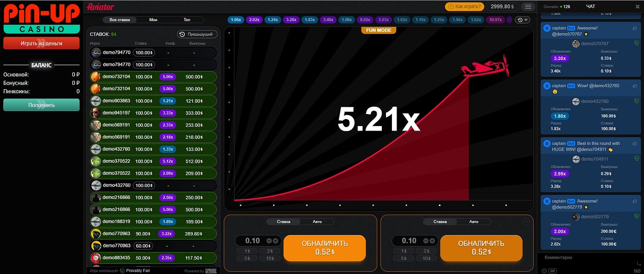Screen dimensions: 644x274
Task: Increase left bet amount with plus
Action: pyautogui.click(x=276, y=241)
